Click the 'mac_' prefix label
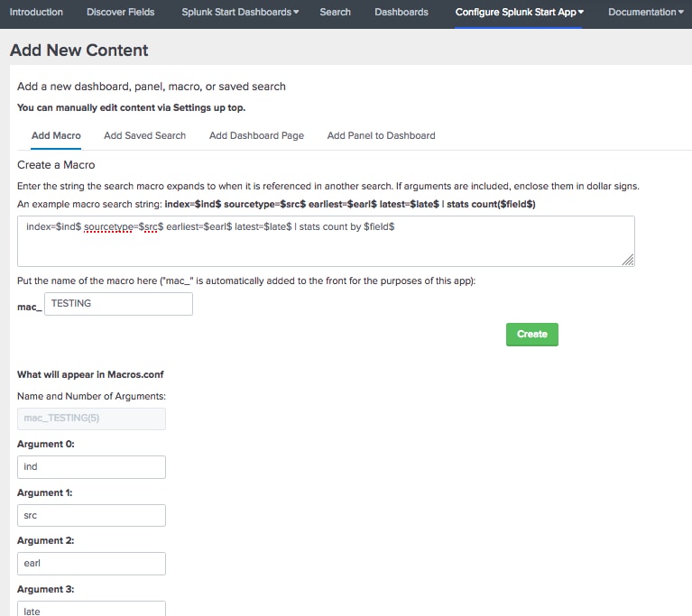Image resolution: width=692 pixels, height=616 pixels. coord(30,308)
